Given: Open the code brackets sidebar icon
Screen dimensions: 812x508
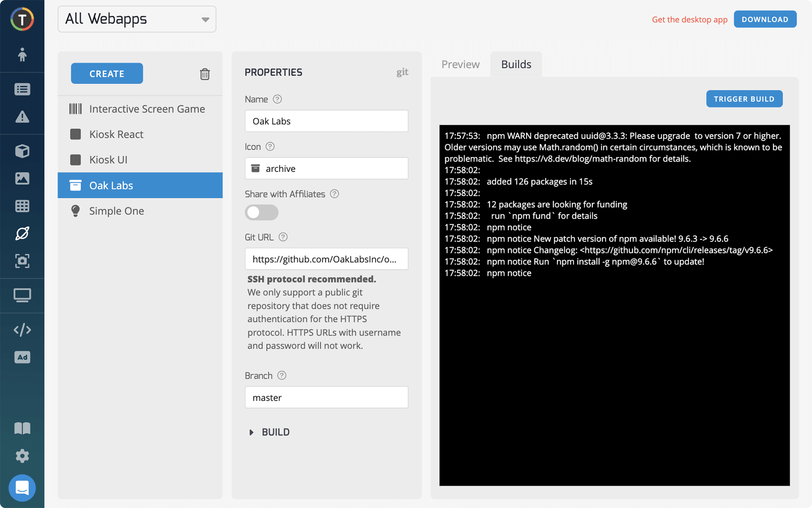Looking at the screenshot, I should [22, 330].
